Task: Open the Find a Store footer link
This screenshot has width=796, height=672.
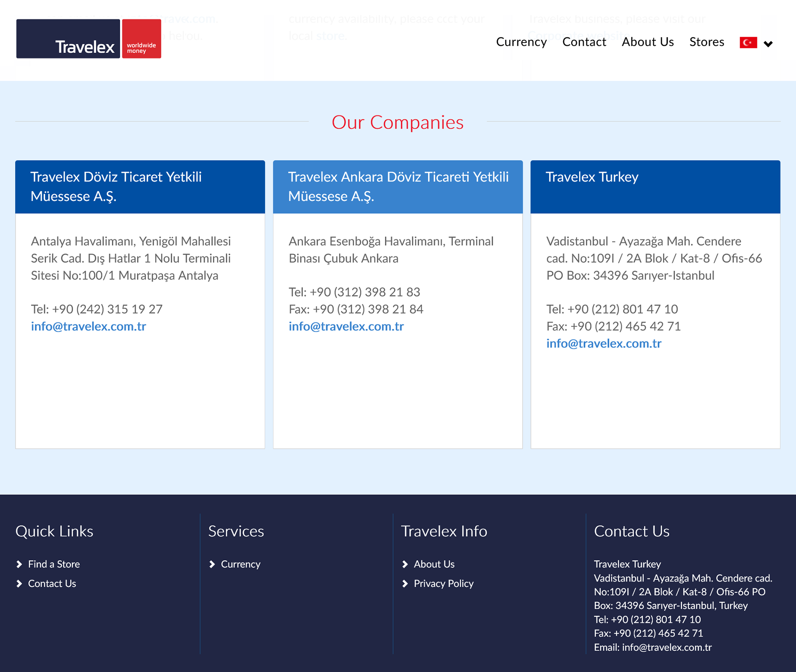Action: [x=54, y=564]
